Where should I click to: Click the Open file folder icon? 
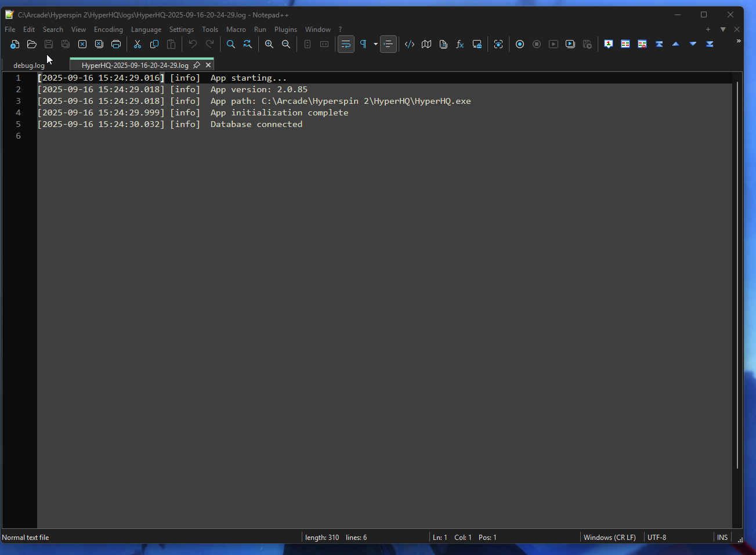tap(32, 44)
